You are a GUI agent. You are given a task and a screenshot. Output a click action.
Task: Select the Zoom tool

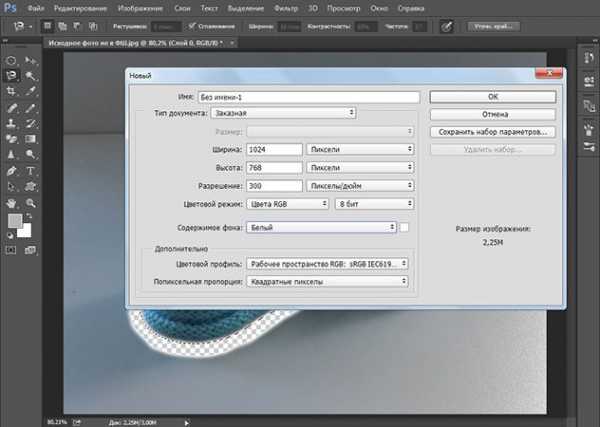click(30, 203)
